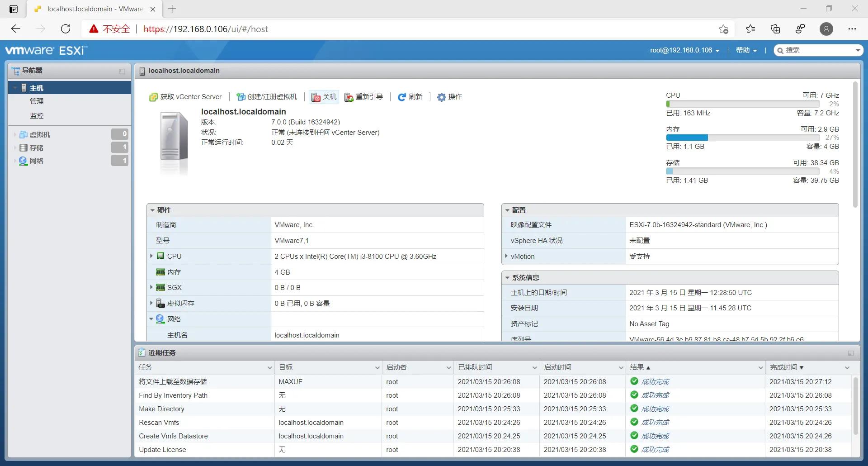
Task: Click the not secure (不安全) warning icon
Action: [94, 29]
